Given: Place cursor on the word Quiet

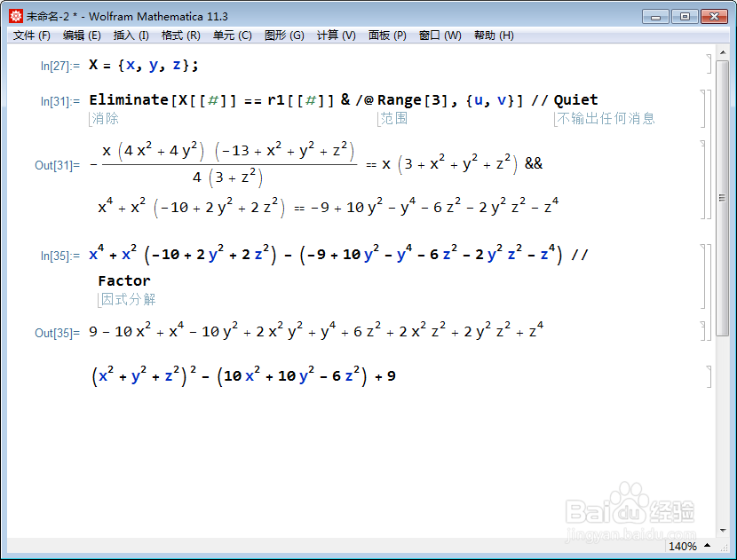Looking at the screenshot, I should [x=575, y=99].
